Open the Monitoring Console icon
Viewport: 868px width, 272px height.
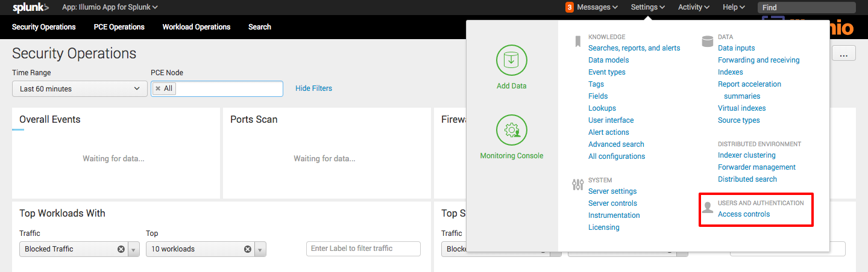click(511, 130)
